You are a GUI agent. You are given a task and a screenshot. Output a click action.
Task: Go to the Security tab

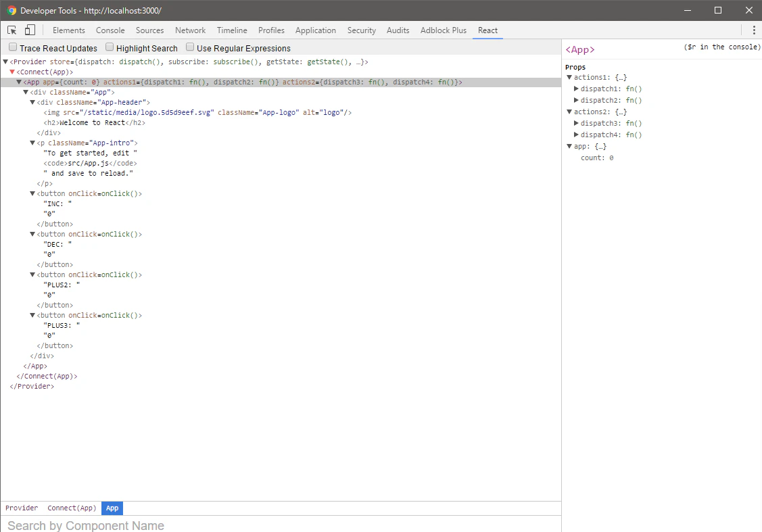click(361, 30)
